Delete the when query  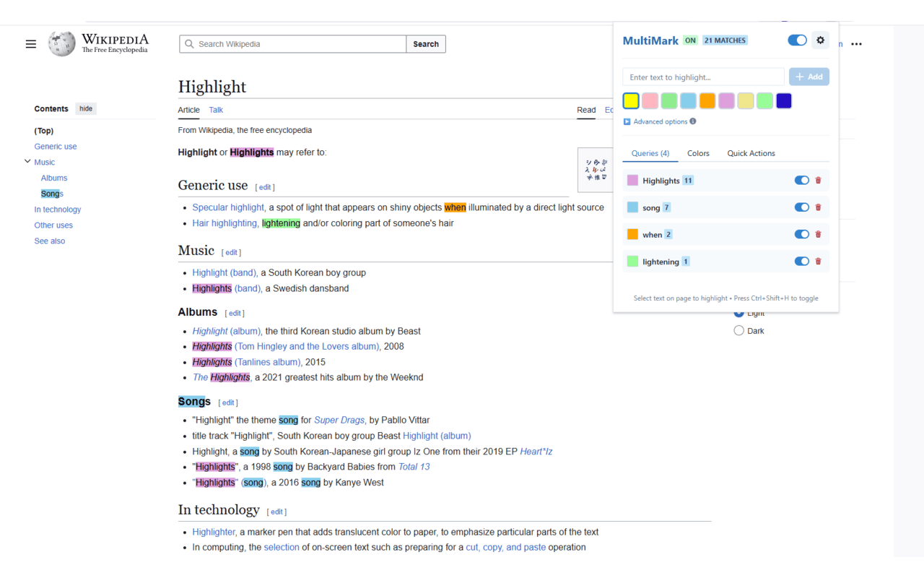[x=818, y=234]
